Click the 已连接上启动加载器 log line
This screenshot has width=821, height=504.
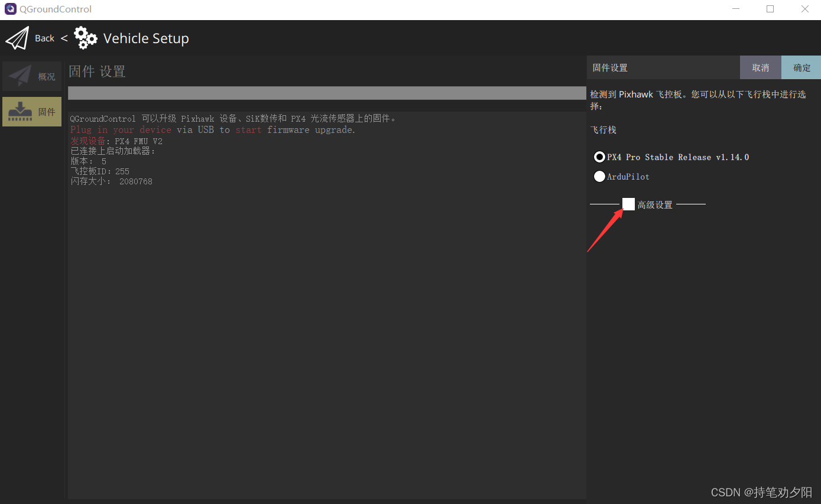click(113, 151)
